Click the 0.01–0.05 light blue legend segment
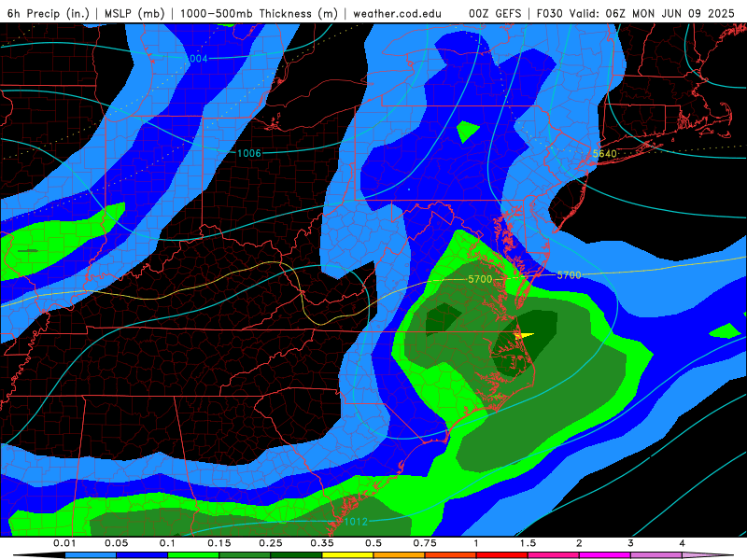This screenshot has height=560, width=747. pos(90,555)
